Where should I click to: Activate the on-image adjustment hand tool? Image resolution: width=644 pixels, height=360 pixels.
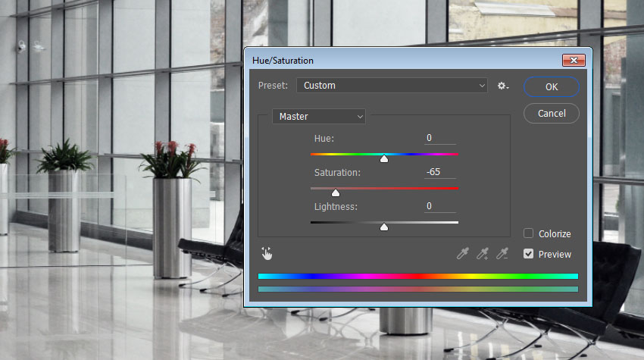click(267, 254)
